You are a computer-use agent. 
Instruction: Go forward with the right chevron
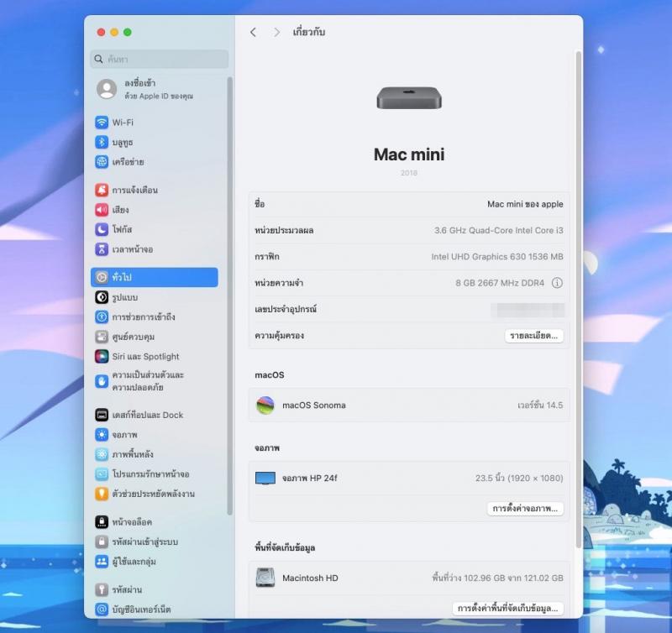pyautogui.click(x=277, y=32)
